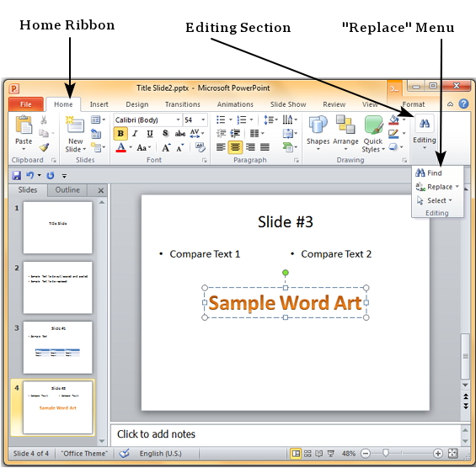Apply Strikethrough abc formatting

pos(180,133)
